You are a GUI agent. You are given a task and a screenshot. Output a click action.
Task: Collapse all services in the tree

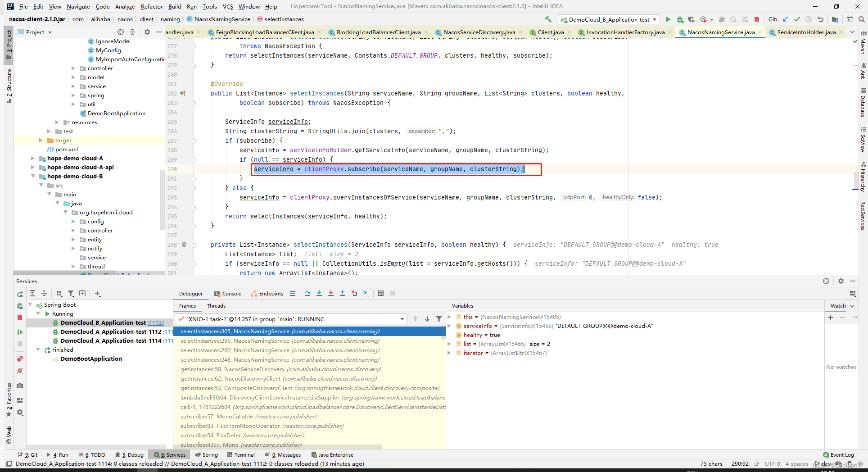pyautogui.click(x=44, y=293)
